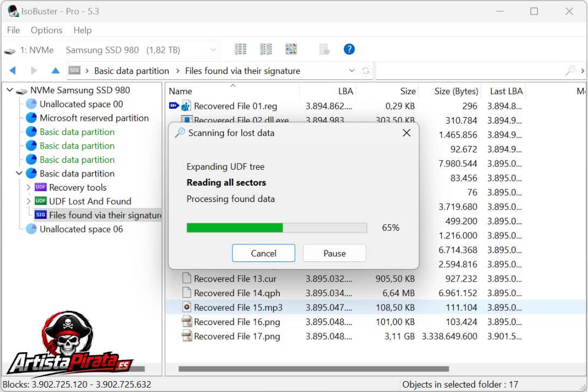Select Recovered File 16.png

tap(237, 322)
